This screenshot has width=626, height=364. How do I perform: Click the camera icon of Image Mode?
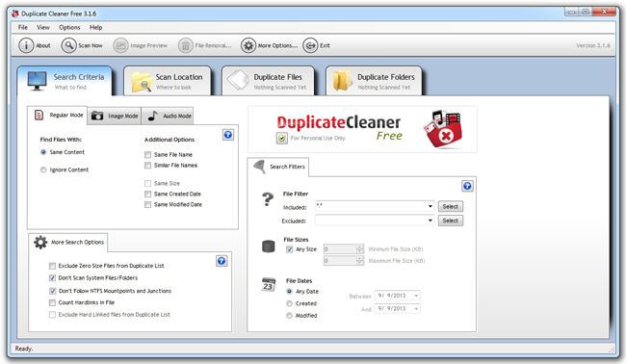tap(97, 116)
